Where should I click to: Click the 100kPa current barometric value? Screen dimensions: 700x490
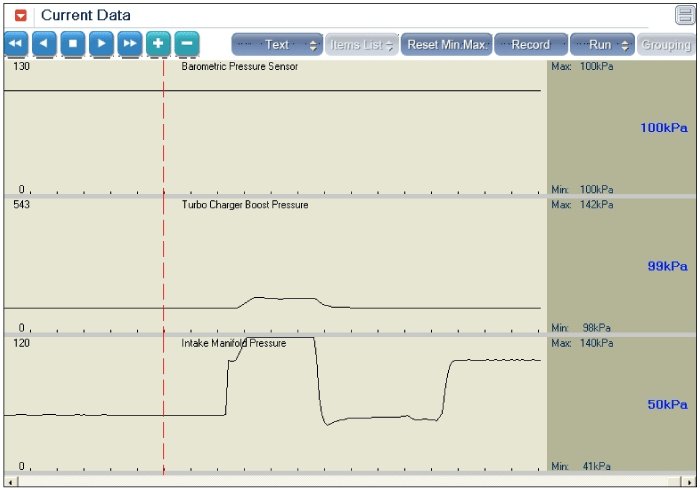(x=664, y=128)
